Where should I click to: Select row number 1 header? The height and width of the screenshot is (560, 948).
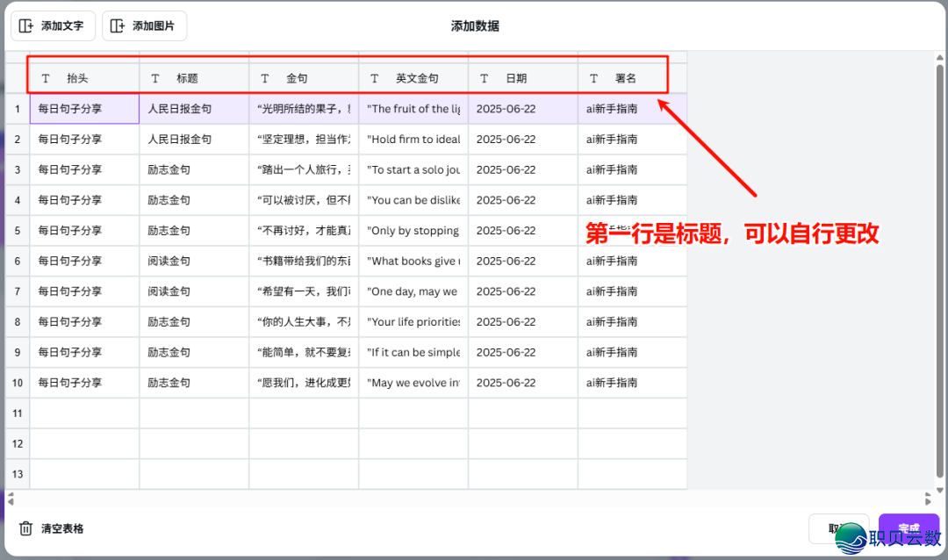click(x=17, y=109)
